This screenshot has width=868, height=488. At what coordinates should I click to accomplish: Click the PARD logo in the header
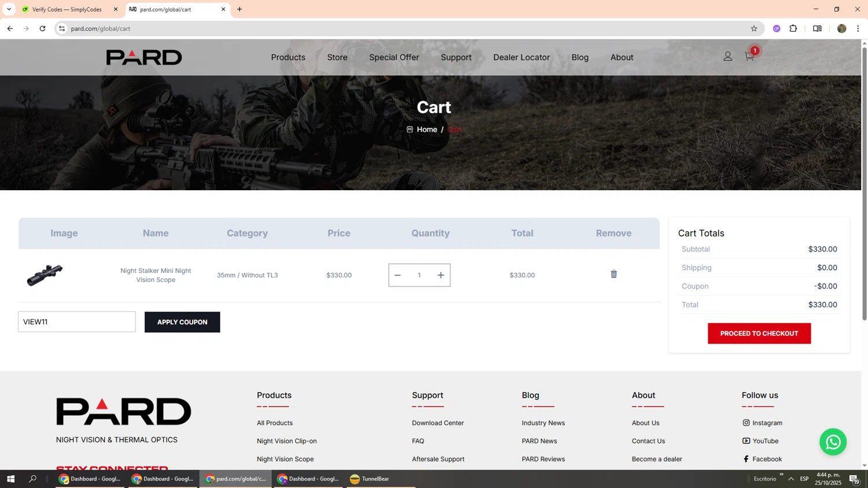coord(144,57)
